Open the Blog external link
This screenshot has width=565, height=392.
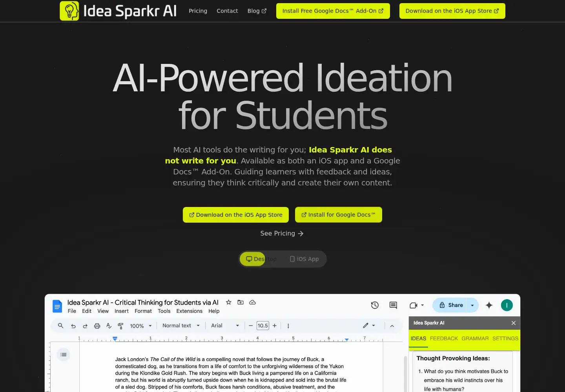pyautogui.click(x=257, y=11)
